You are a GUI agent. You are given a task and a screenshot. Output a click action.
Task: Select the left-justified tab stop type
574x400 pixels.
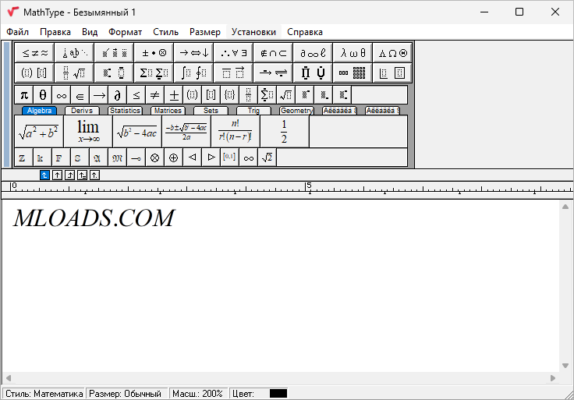coord(44,175)
